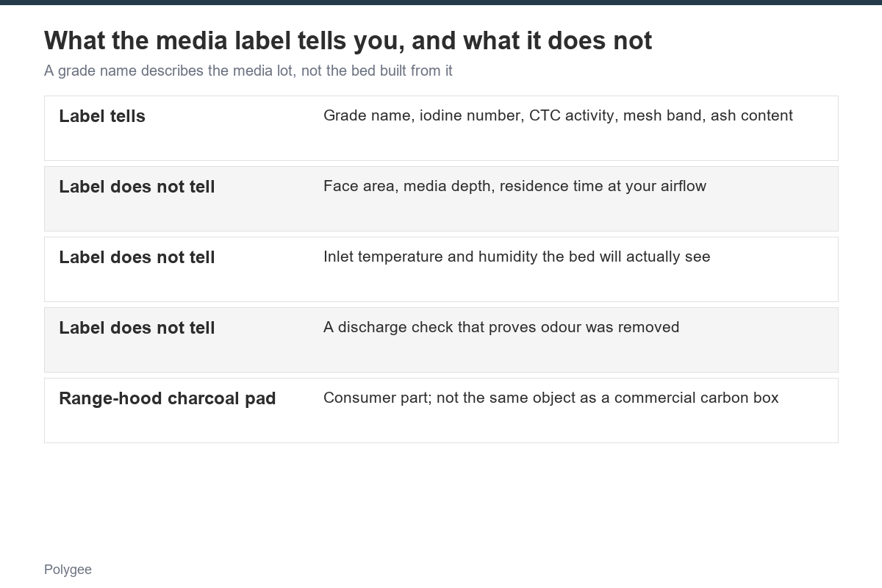Viewport: 882px width, 588px height.
Task: Click the first 'Label does not tell' heading
Action: coord(137,187)
